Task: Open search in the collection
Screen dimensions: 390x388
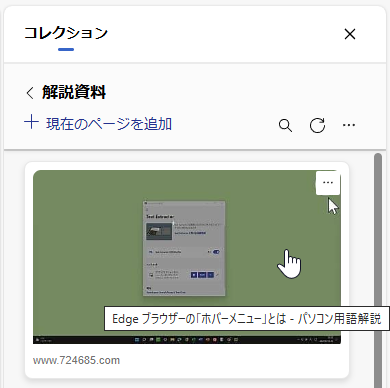Action: [x=285, y=125]
